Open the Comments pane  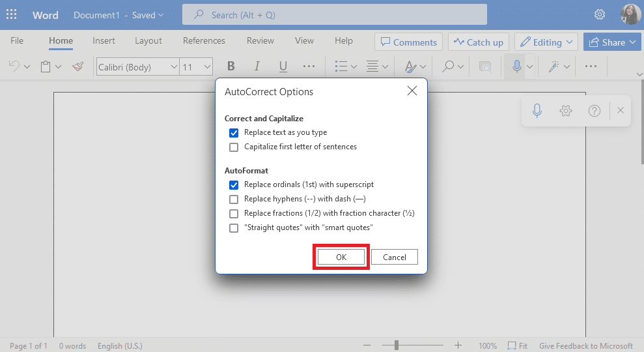408,42
